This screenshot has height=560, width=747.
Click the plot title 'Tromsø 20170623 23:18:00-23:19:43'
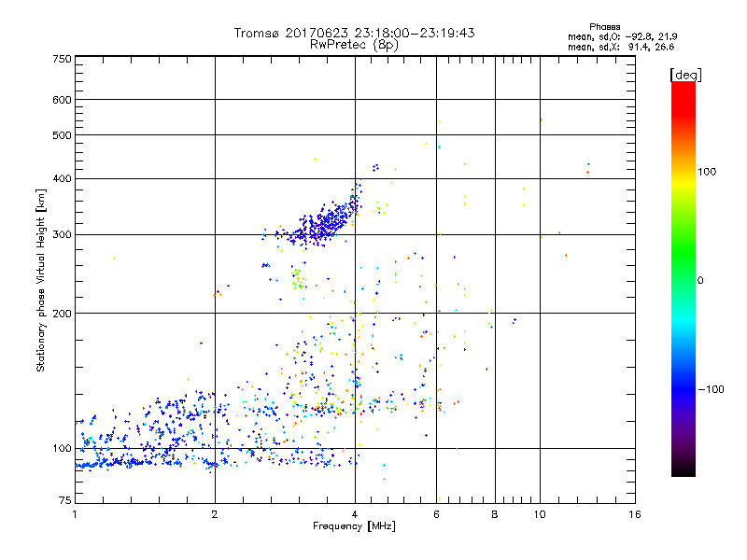click(354, 33)
